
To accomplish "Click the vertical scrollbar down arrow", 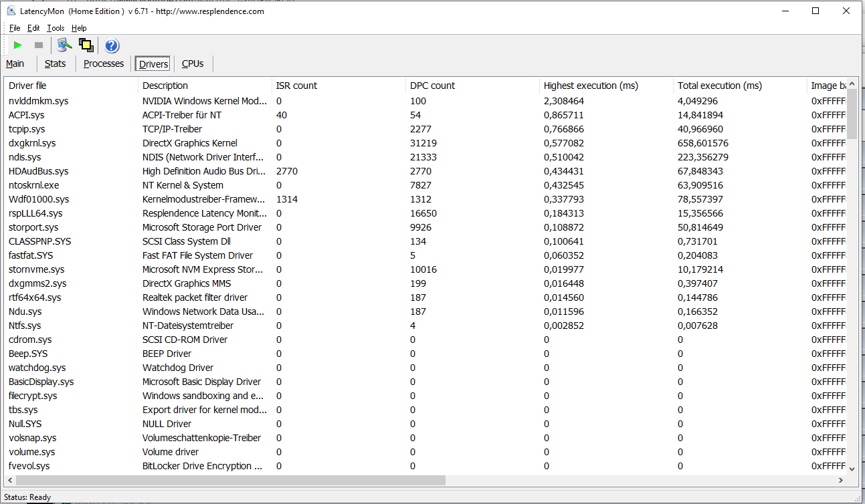I will 852,468.
